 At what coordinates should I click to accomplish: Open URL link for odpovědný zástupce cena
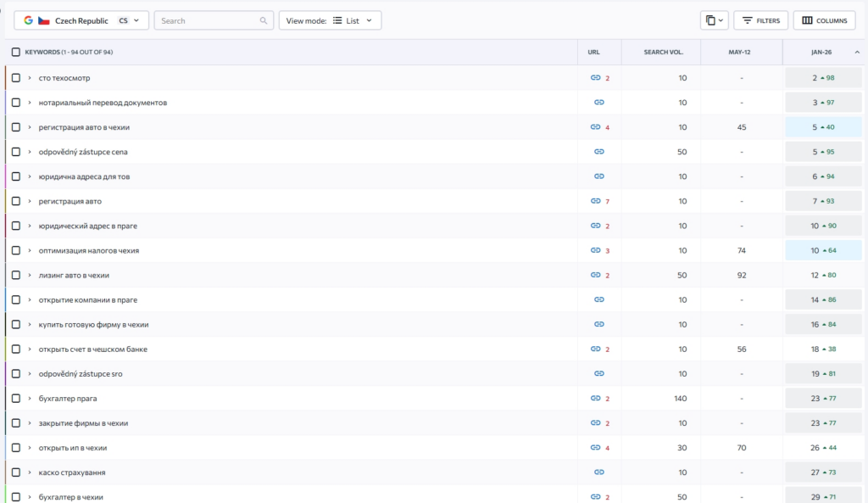point(599,152)
